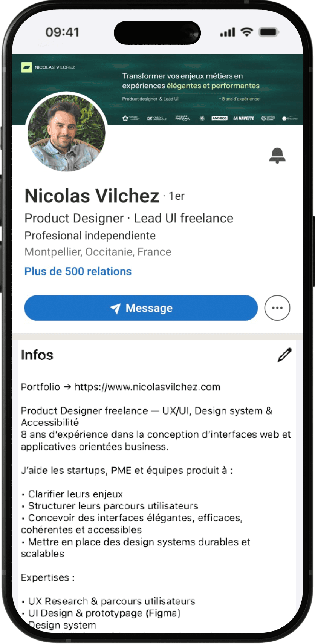Tap the green cover banner image
Viewport: 315px width, 644px height.
pos(157,89)
